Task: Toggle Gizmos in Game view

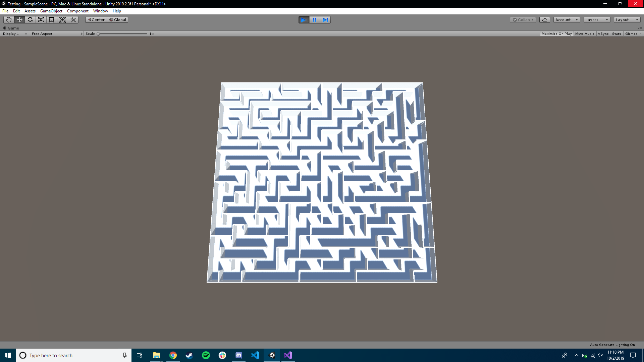Action: [x=631, y=34]
